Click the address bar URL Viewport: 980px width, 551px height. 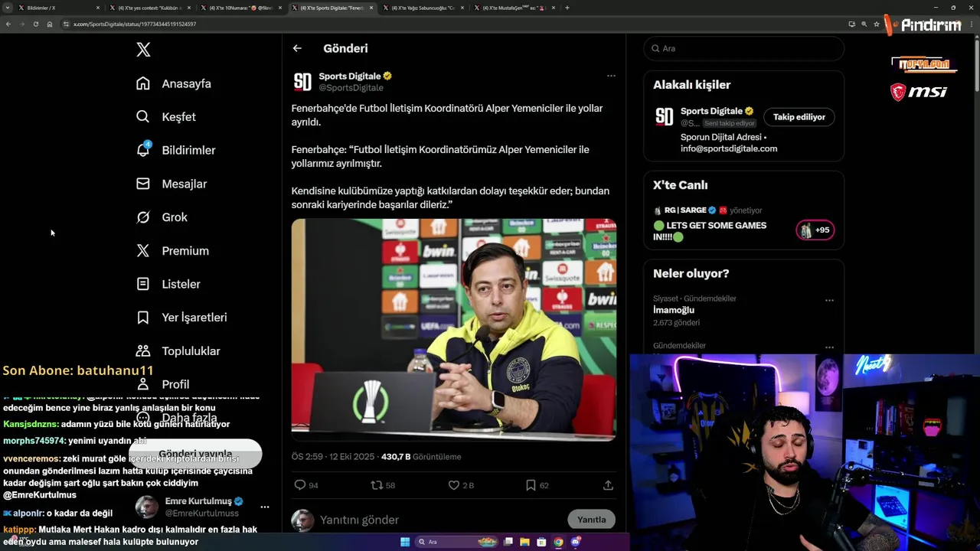tap(135, 24)
